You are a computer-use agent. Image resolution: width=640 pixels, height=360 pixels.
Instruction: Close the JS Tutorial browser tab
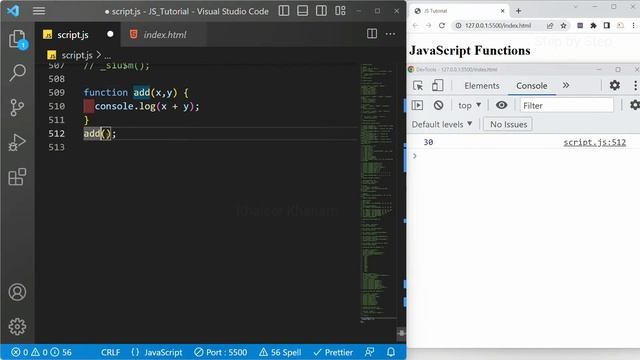click(502, 11)
